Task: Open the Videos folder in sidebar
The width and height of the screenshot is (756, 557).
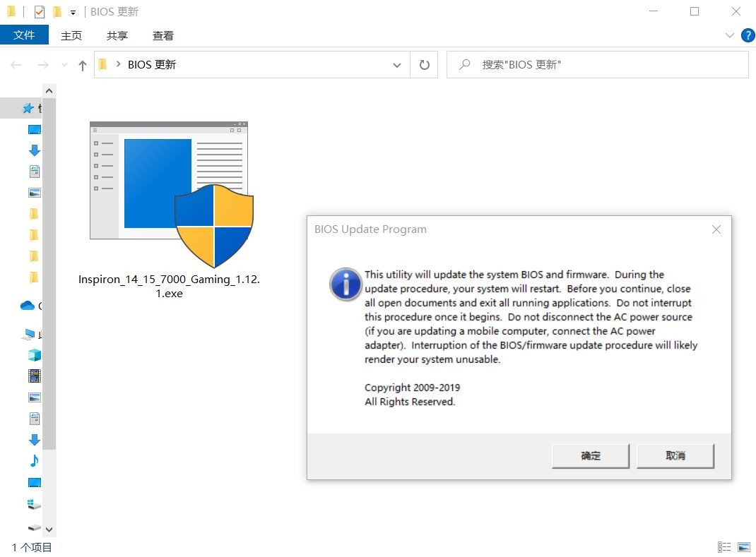Action: [34, 376]
